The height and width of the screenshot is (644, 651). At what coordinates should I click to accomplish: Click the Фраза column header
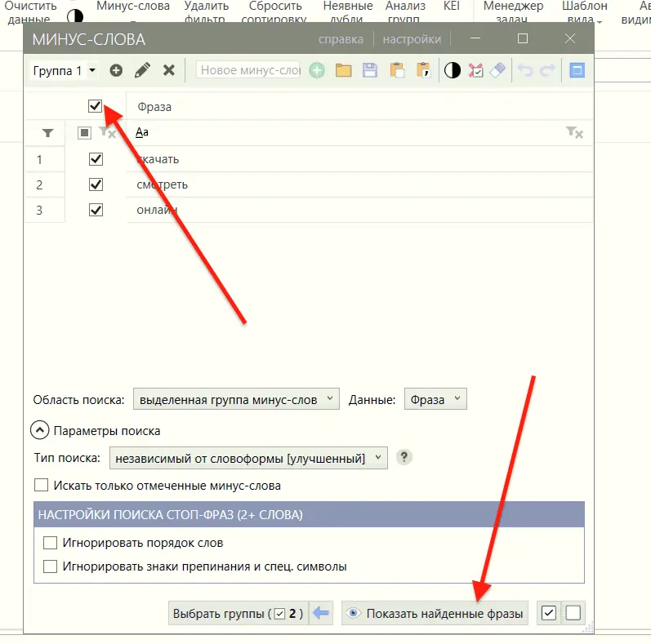pyautogui.click(x=359, y=107)
